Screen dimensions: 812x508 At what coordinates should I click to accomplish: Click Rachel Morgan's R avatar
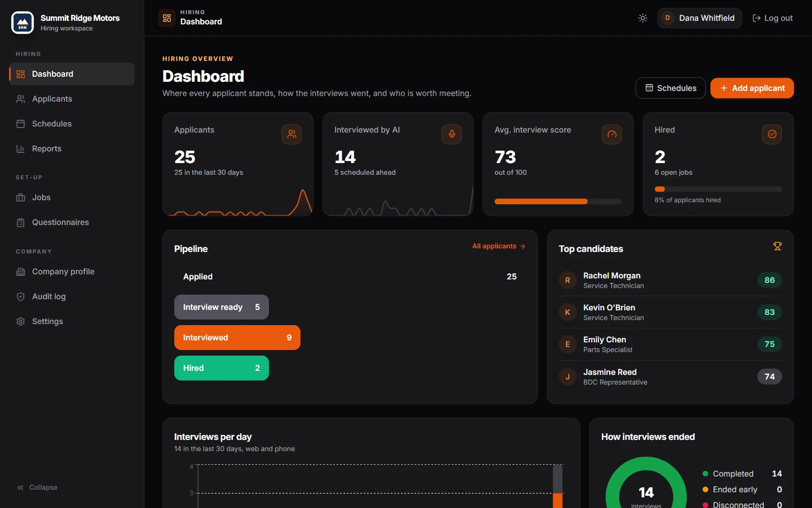coord(567,280)
